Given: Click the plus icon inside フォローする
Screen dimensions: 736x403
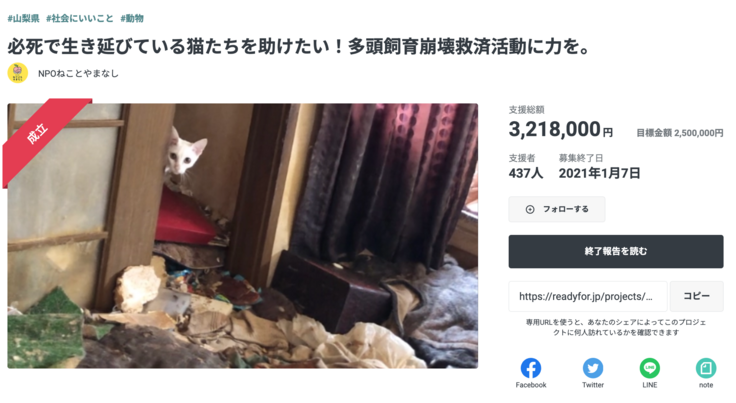Looking at the screenshot, I should tap(530, 209).
